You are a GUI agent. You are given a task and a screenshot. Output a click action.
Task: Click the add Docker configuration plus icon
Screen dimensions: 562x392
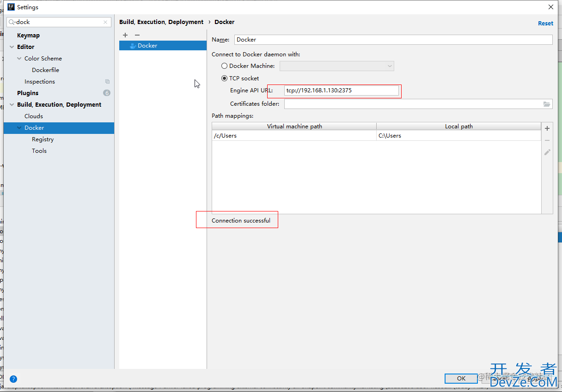[x=125, y=35]
